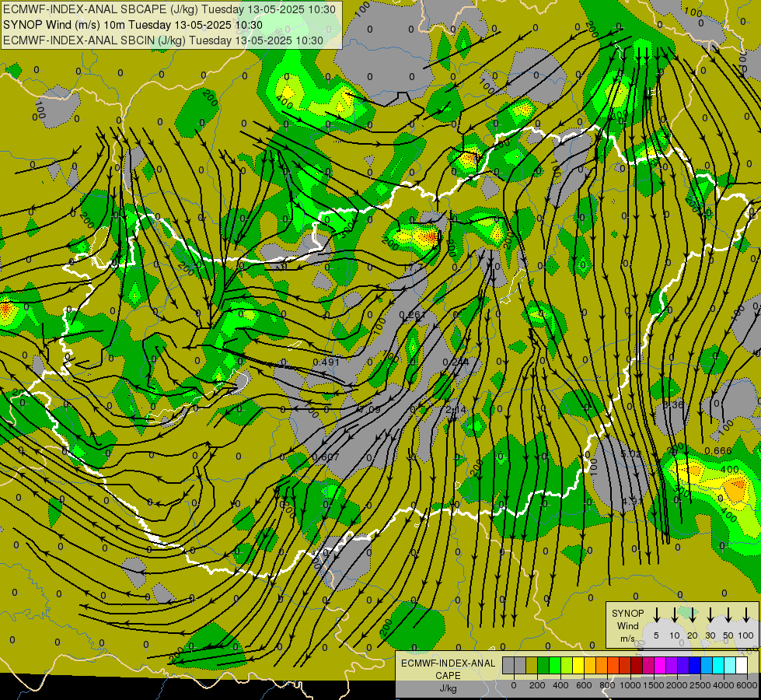Choose the orange swatch before 800 tick
This screenshot has height=700, width=761.
click(602, 665)
